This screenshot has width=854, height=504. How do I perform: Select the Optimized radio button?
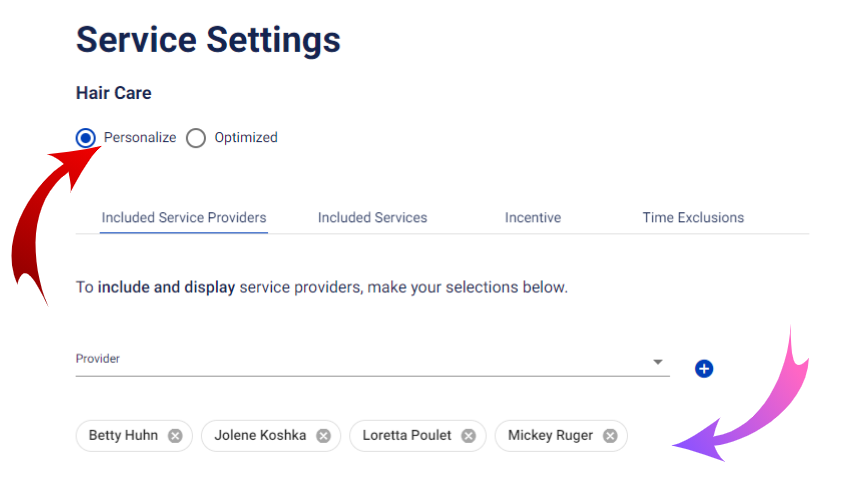coord(196,138)
